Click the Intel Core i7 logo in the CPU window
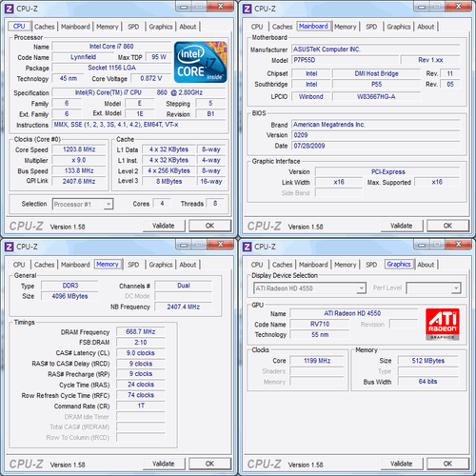Screen dimensions: 476x476 tap(201, 62)
